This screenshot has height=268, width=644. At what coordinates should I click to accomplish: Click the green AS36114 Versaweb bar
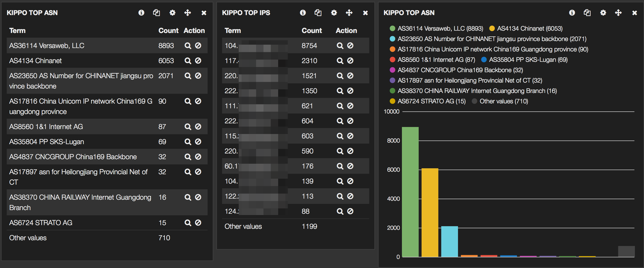point(410,192)
